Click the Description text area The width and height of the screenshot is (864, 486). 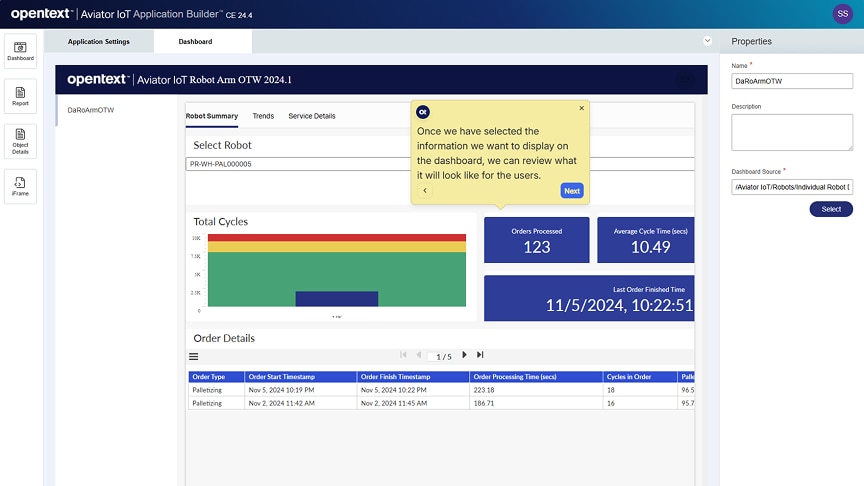tap(792, 132)
